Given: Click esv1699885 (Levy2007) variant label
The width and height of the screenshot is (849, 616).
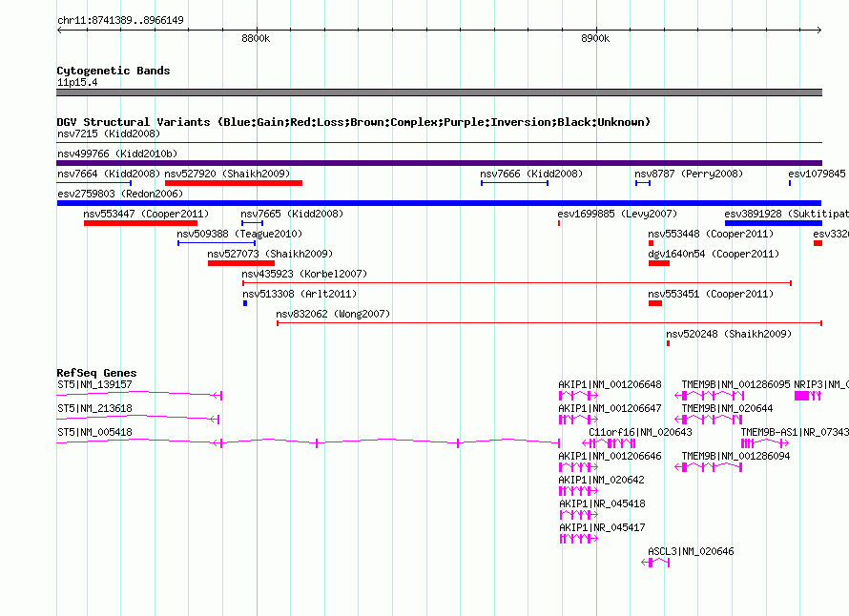Looking at the screenshot, I should point(617,214).
